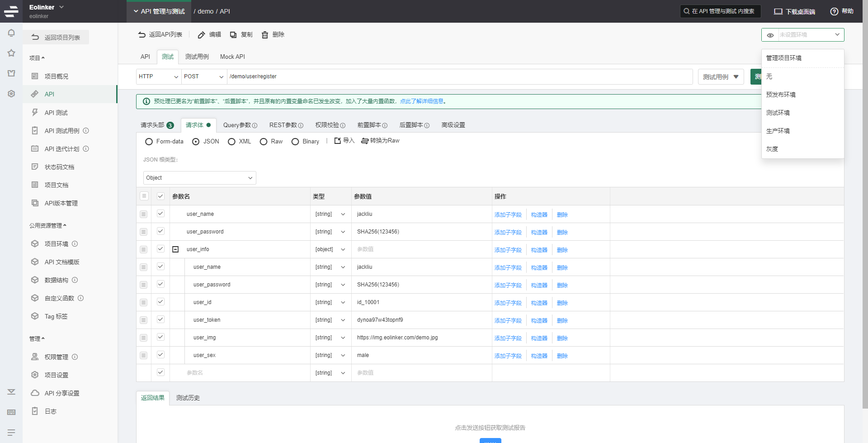This screenshot has height=443, width=868.
Task: Open favorites via the star icon
Action: tap(11, 53)
